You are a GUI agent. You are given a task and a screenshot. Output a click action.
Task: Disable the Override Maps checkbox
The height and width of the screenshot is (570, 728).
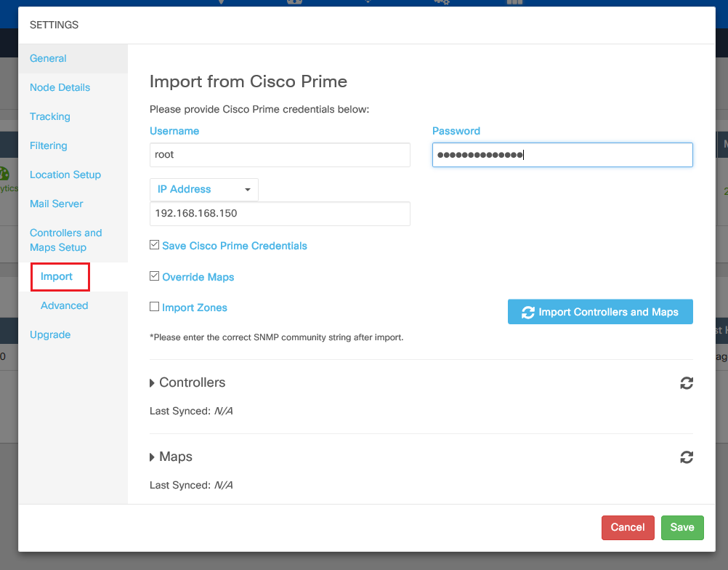154,276
